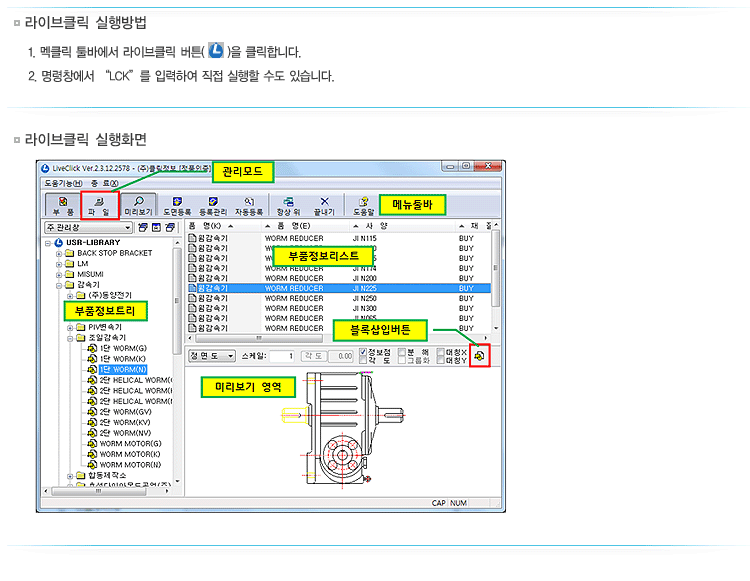This screenshot has width=750, height=581.
Task: Select the (주)동양전기 folder
Action: point(110,295)
